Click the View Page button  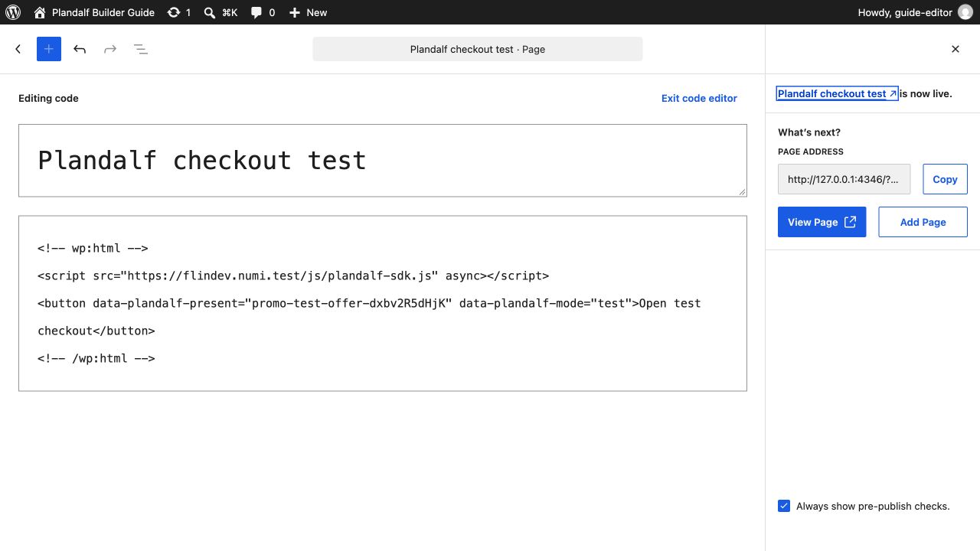pyautogui.click(x=822, y=222)
